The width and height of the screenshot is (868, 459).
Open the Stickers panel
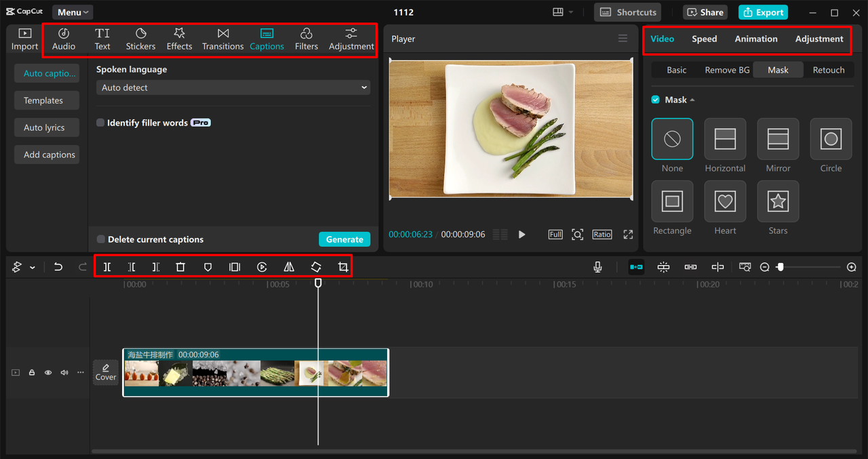tap(140, 39)
